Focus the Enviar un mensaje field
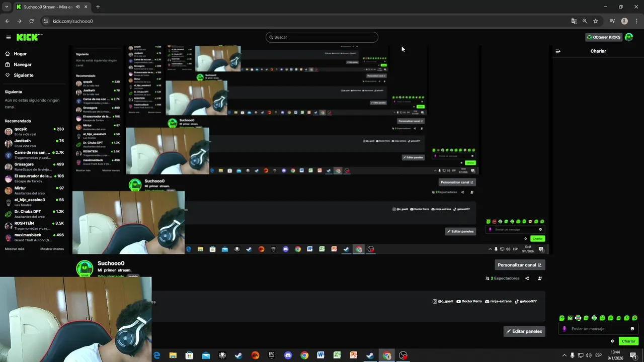The height and width of the screenshot is (362, 644). 599,329
